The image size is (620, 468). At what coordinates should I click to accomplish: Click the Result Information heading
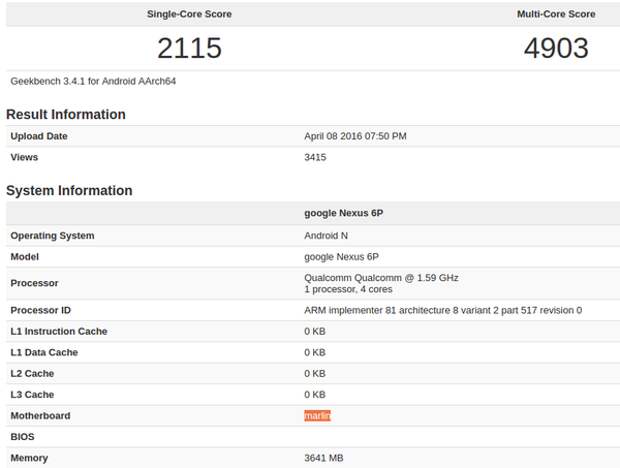66,114
